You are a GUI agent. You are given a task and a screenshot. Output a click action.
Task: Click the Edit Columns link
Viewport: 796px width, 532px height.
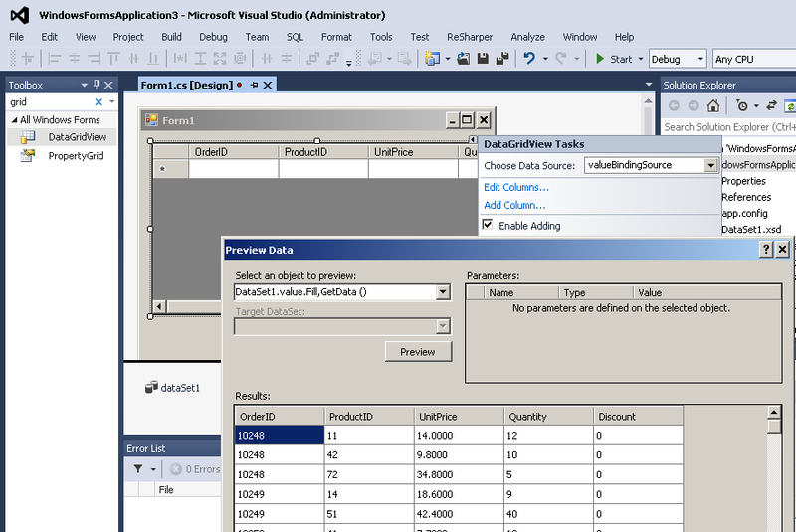click(515, 187)
